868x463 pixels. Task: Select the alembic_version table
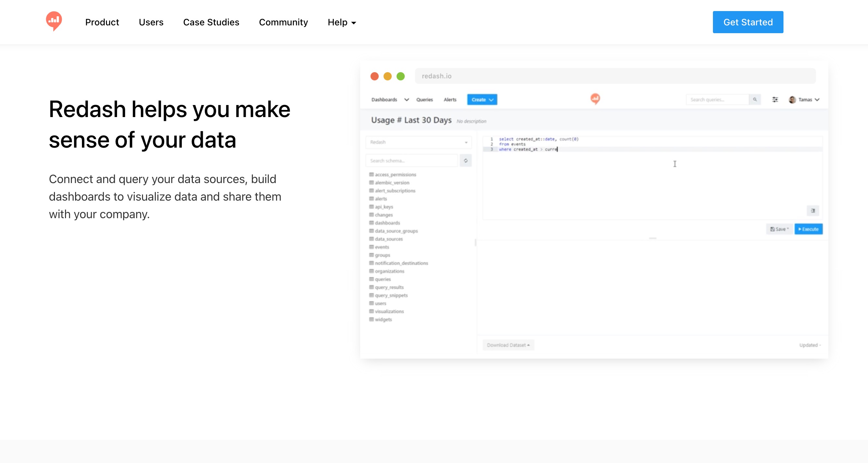[392, 183]
